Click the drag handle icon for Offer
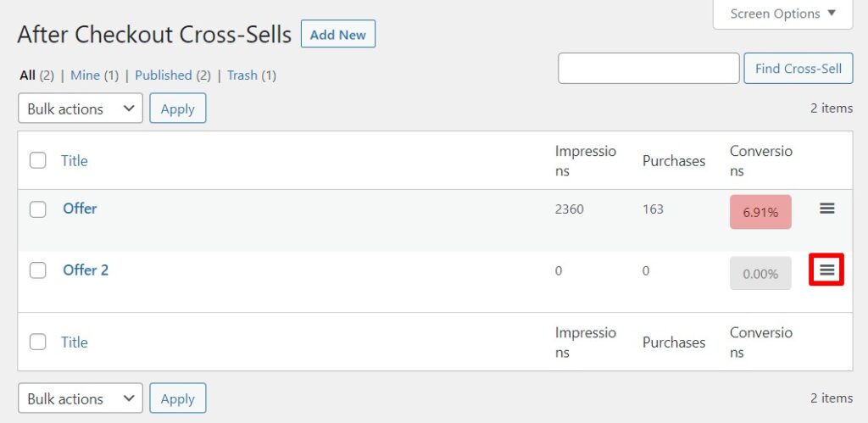 [x=827, y=209]
